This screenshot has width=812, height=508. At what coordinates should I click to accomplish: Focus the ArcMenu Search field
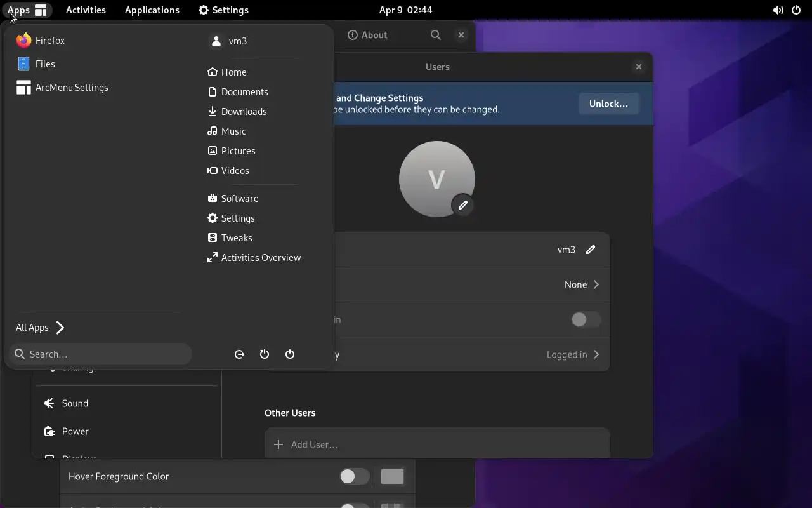(101, 354)
